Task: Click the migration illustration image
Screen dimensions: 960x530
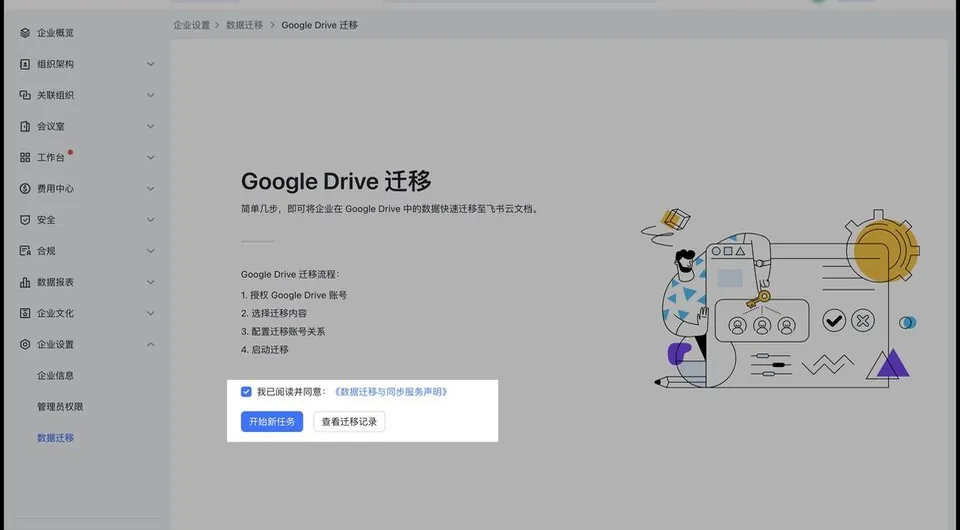Action: (x=781, y=299)
